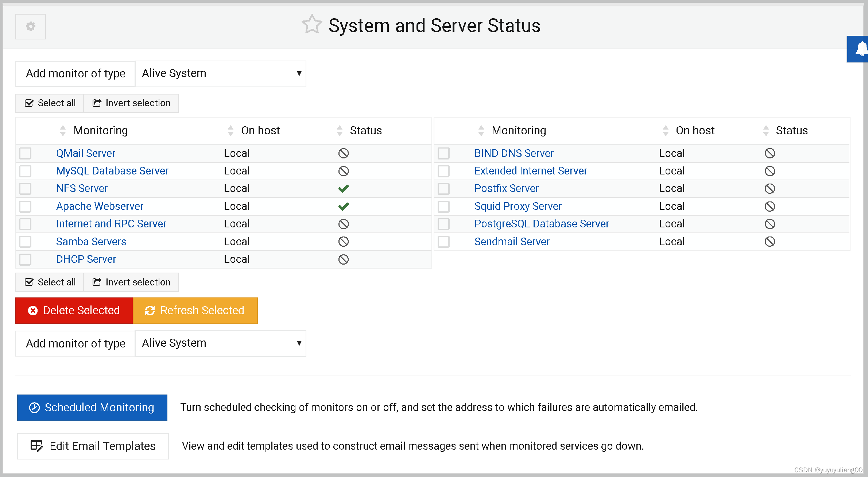Image resolution: width=868 pixels, height=477 pixels.
Task: Click the blocked status icon for QMail Server
Action: pos(343,153)
